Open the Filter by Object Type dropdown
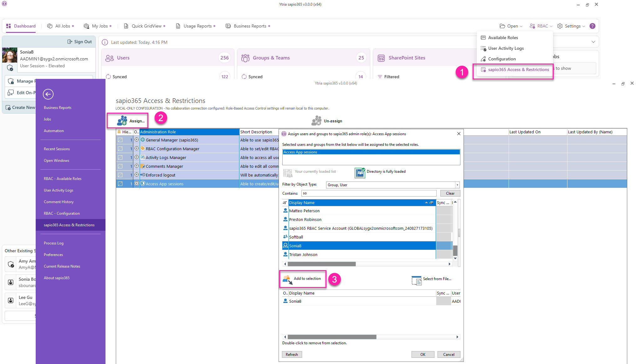 (457, 185)
